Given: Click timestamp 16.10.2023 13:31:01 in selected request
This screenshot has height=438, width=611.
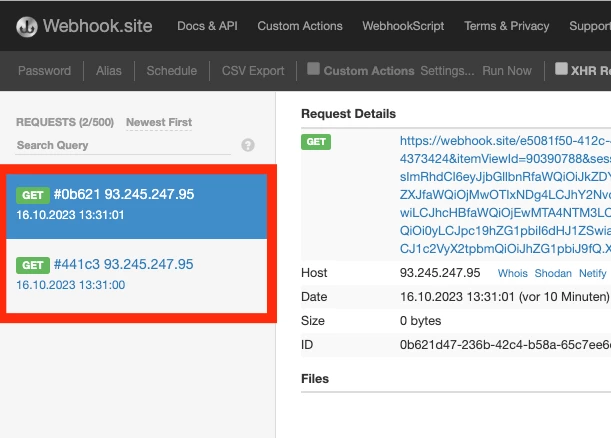Looking at the screenshot, I should [x=70, y=215].
